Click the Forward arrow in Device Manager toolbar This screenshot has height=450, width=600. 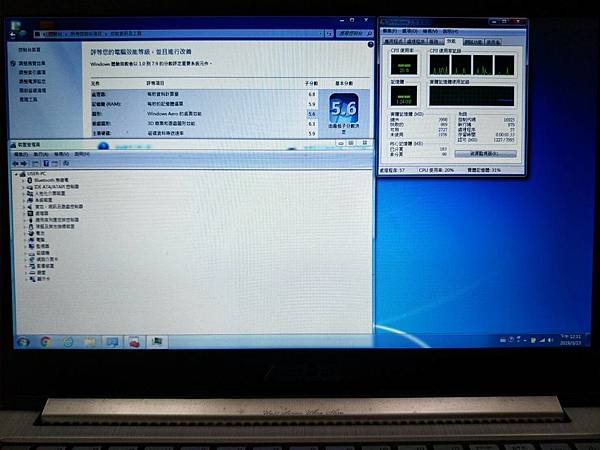(x=24, y=164)
